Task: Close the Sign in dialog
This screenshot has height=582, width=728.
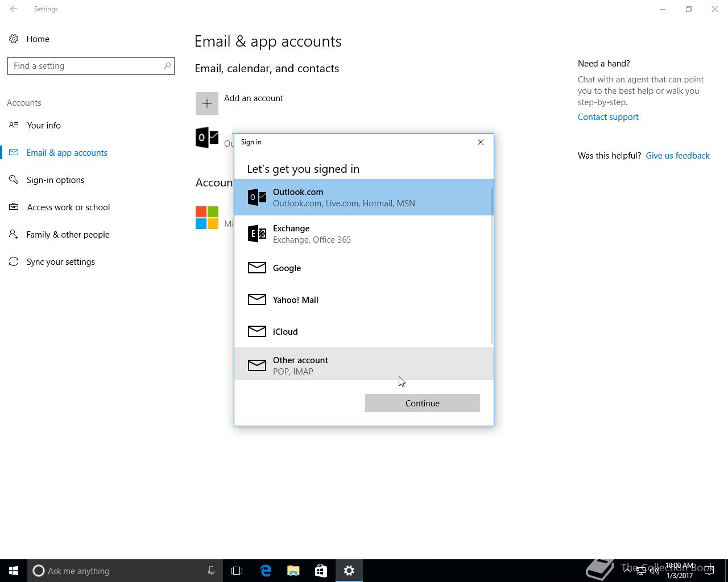Action: click(481, 142)
